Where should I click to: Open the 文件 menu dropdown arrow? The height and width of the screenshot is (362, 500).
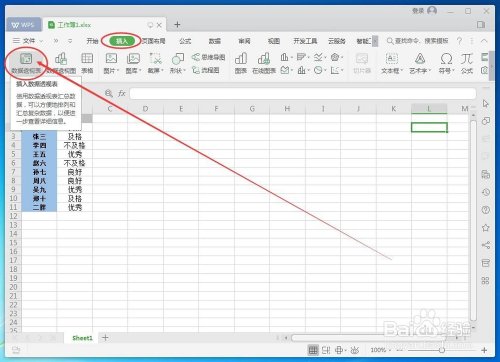tap(41, 41)
